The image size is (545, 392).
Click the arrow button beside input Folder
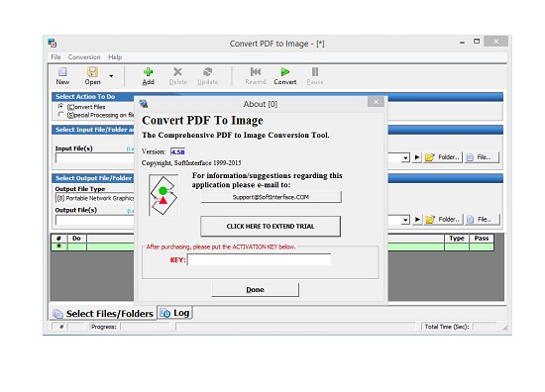(417, 157)
